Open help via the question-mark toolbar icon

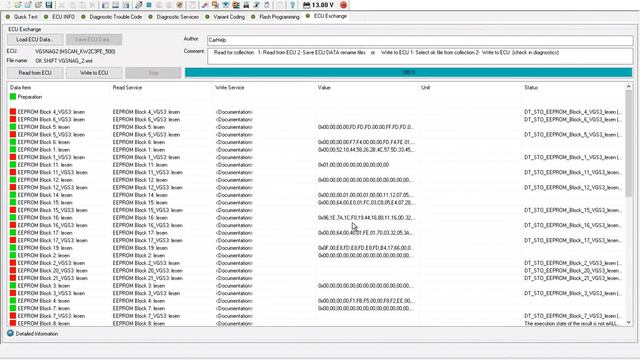292,5
